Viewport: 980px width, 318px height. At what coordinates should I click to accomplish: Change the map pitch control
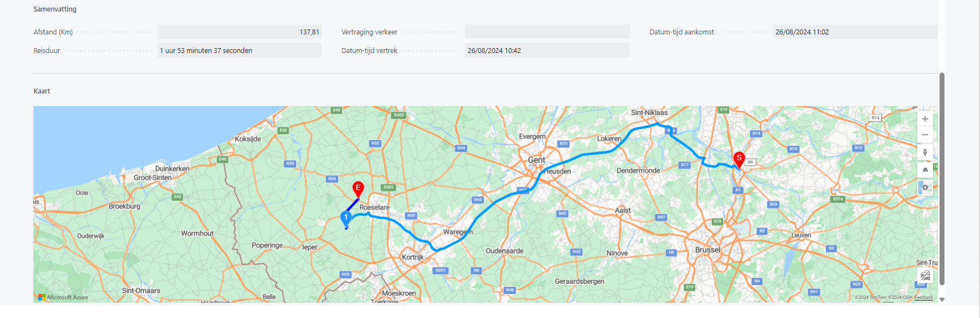pyautogui.click(x=925, y=170)
